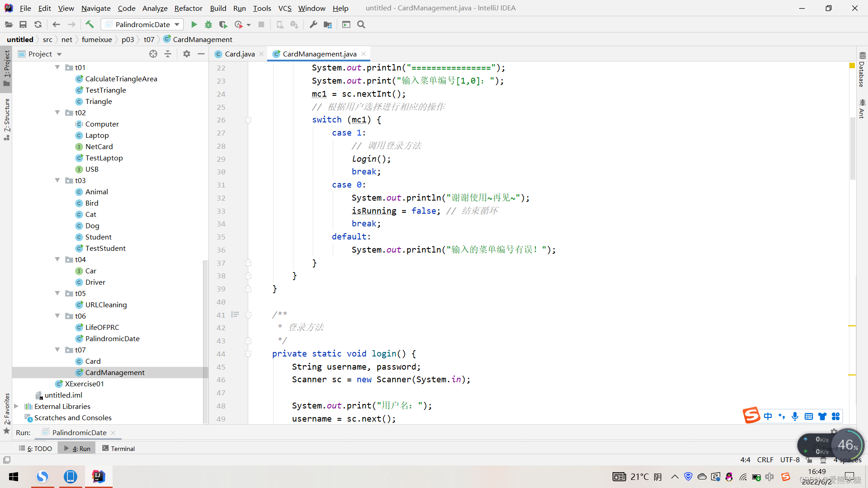Click the Save All icon
The height and width of the screenshot is (488, 868).
(23, 24)
